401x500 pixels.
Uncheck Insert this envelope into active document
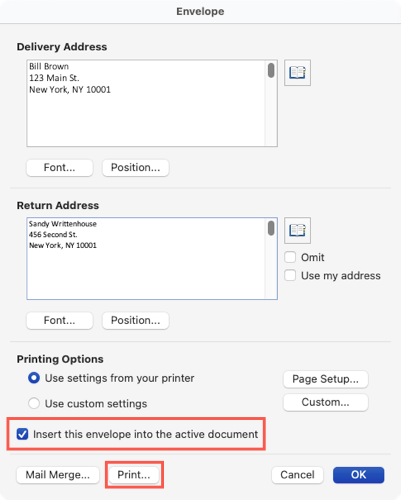click(23, 434)
